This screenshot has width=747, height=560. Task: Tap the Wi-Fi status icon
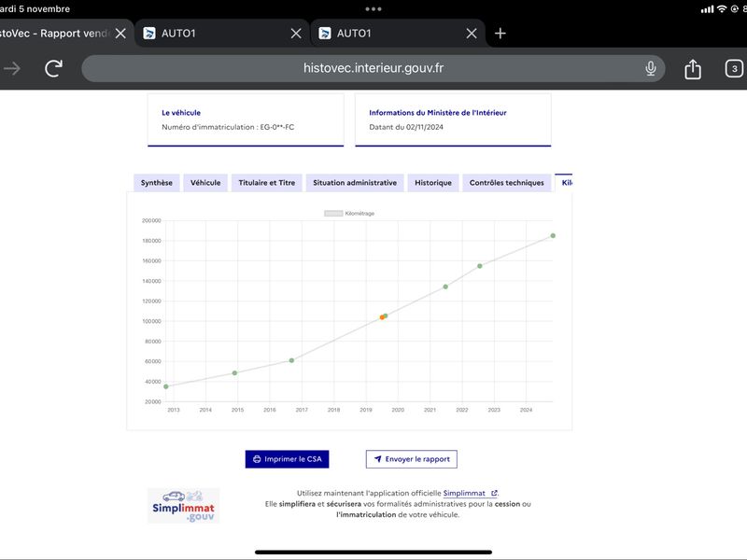click(722, 9)
